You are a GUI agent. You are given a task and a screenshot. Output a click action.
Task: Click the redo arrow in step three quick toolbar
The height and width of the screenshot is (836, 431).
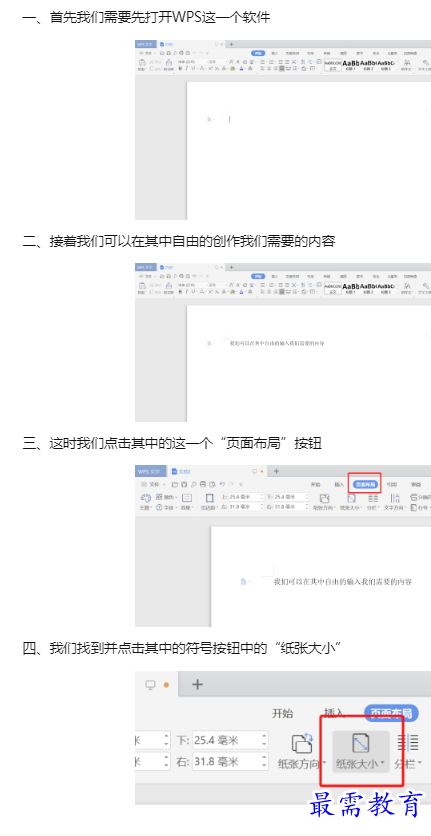(x=232, y=484)
